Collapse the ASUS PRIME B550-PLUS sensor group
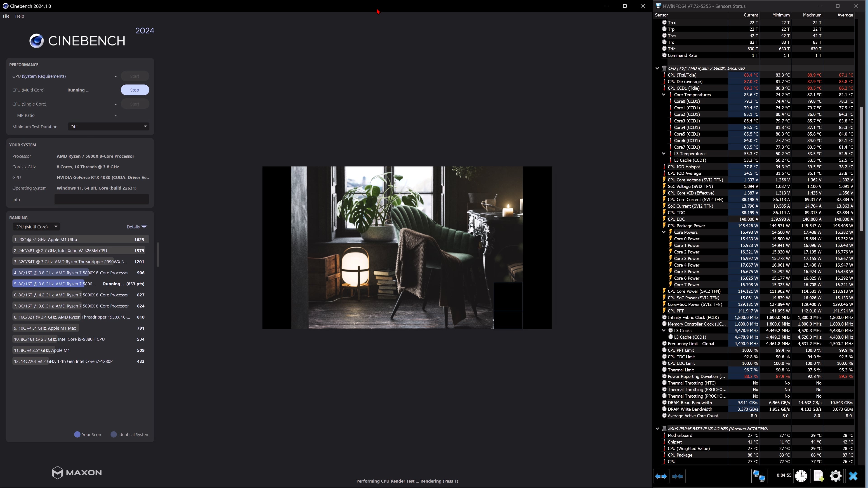 point(657,429)
